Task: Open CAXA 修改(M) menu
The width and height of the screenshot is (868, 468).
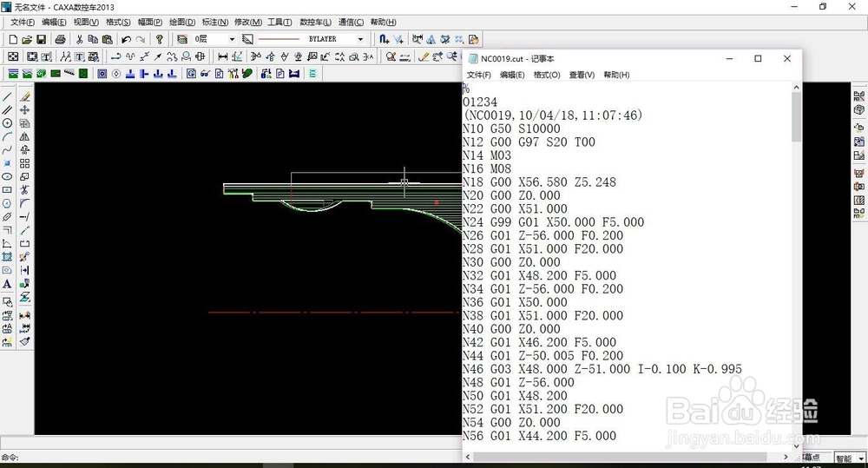Action: pyautogui.click(x=248, y=23)
